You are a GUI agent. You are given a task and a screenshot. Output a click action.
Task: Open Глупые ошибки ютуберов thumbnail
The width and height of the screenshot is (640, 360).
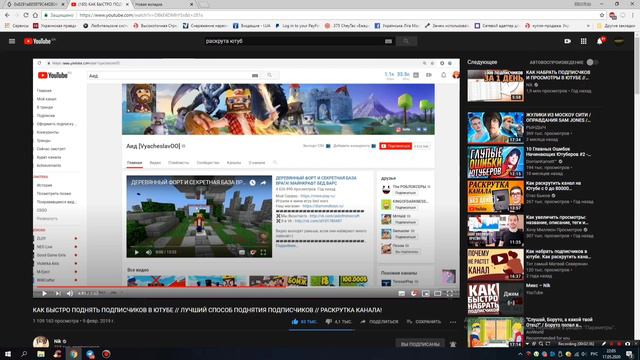(x=496, y=162)
